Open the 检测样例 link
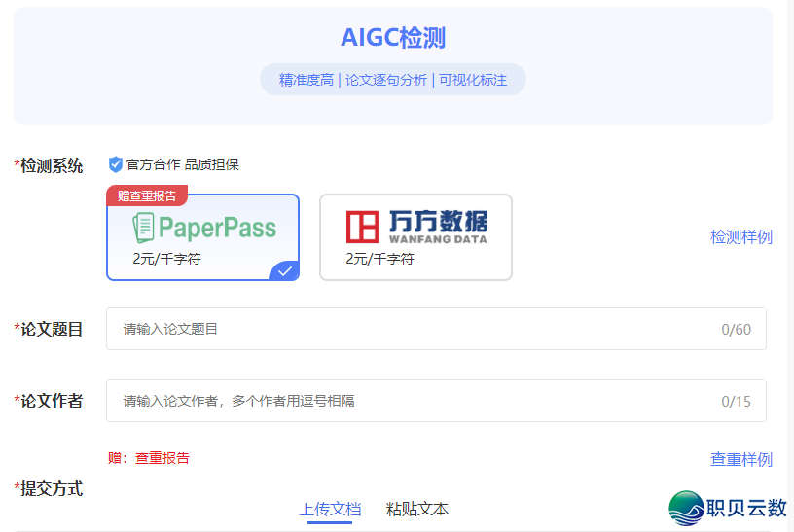This screenshot has height=532, width=794. tap(740, 237)
